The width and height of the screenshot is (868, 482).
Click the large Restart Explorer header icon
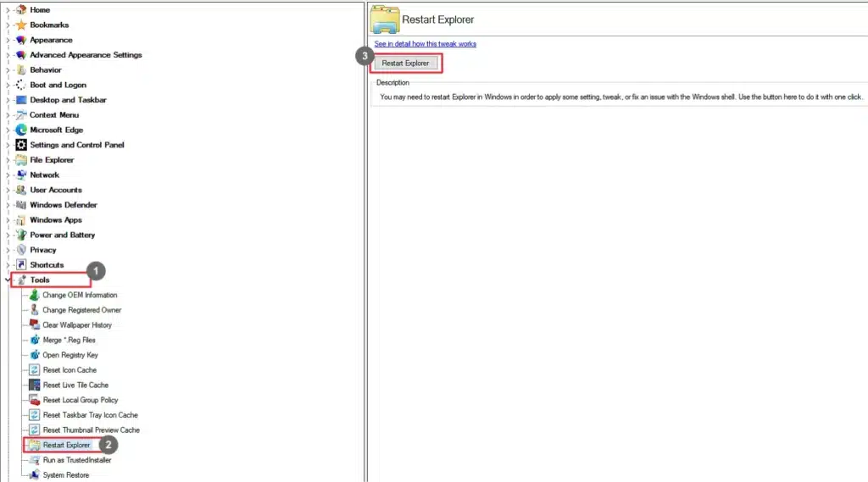tap(385, 20)
